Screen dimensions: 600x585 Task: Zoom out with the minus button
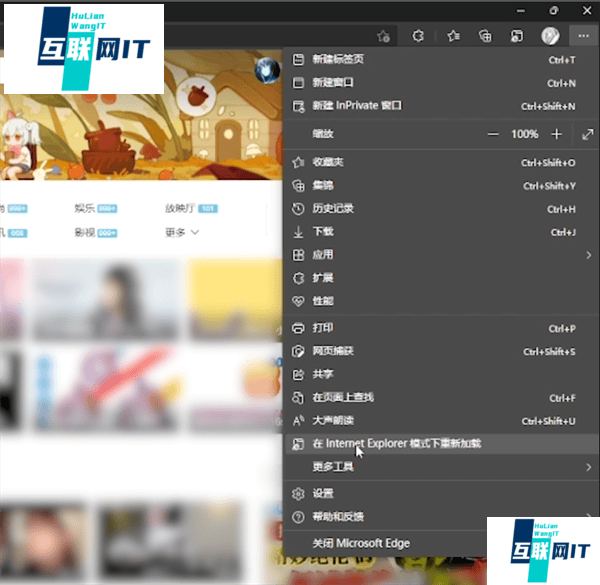(492, 134)
